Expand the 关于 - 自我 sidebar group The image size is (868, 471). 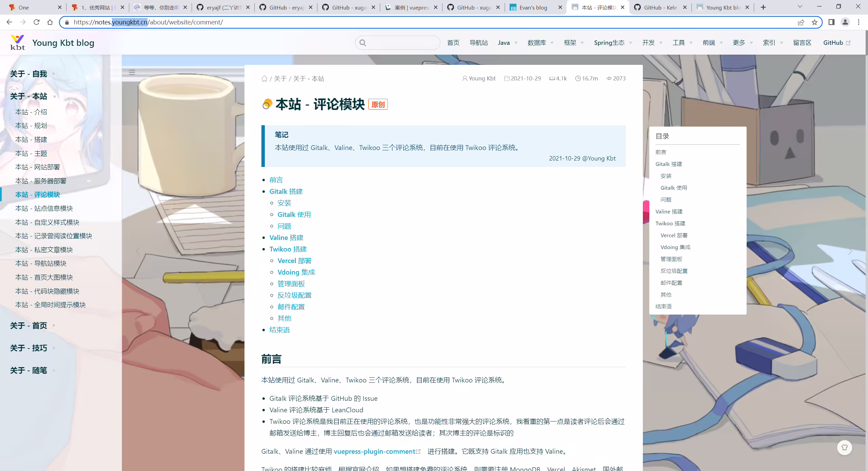33,74
